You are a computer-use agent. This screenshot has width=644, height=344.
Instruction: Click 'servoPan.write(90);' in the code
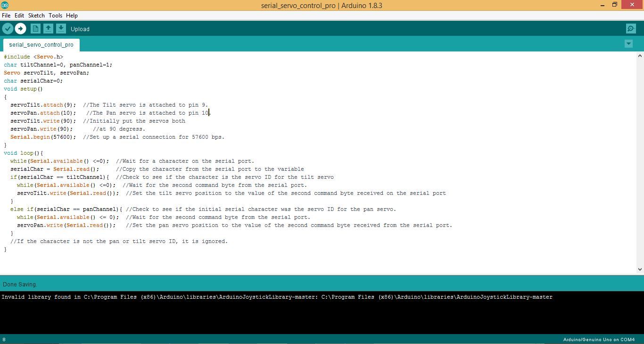[x=41, y=129]
